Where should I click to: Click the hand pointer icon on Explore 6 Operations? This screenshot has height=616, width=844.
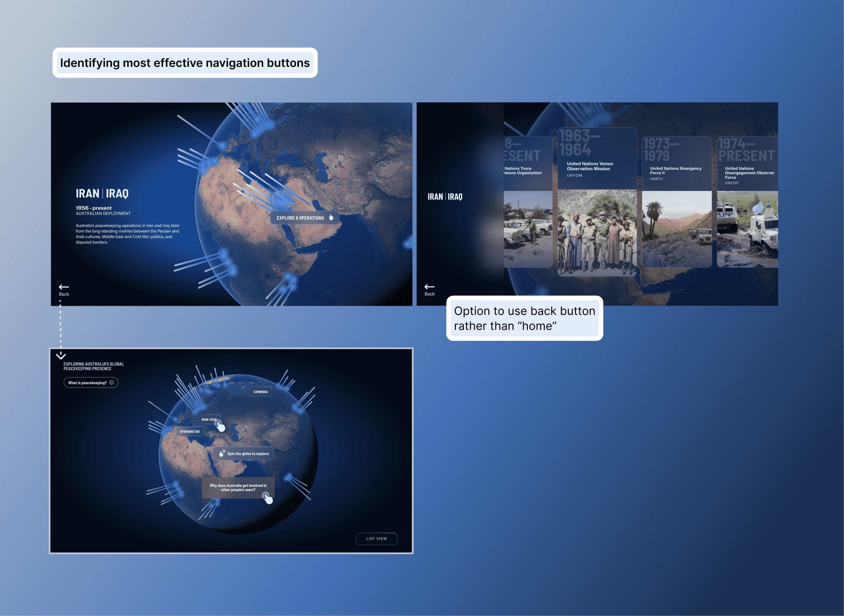coord(331,218)
